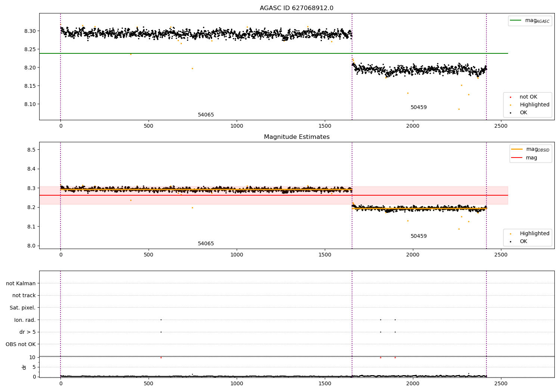Click 'not OK' in top plot legend

[x=528, y=97]
